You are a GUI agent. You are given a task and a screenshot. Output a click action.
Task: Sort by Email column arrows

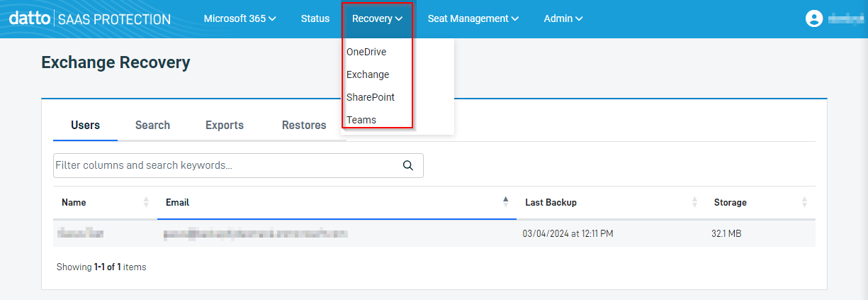click(505, 202)
